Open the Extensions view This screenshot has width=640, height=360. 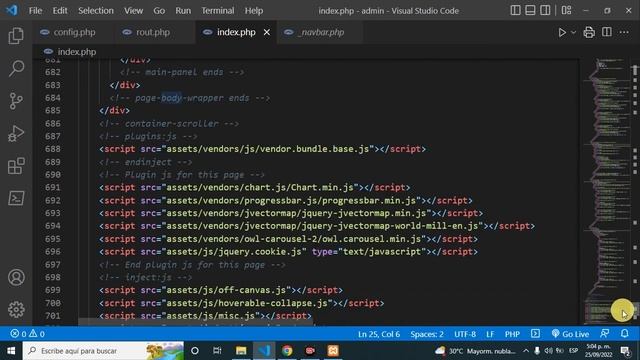16,166
